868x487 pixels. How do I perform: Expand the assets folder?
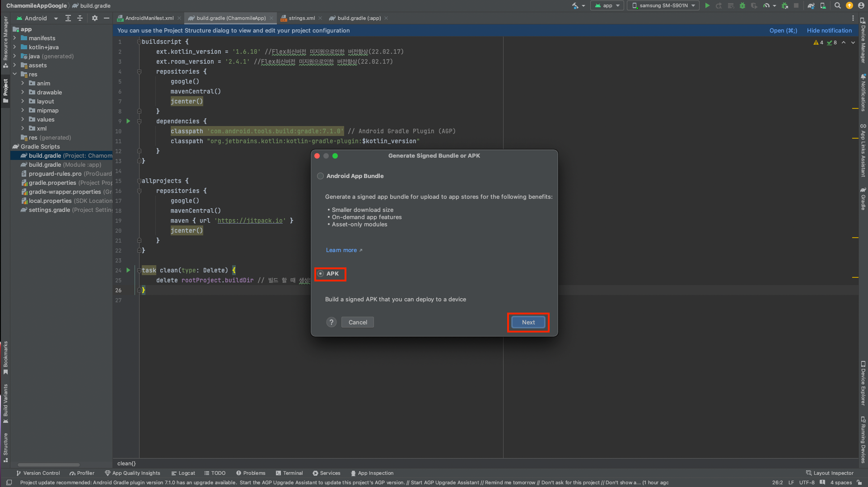14,65
